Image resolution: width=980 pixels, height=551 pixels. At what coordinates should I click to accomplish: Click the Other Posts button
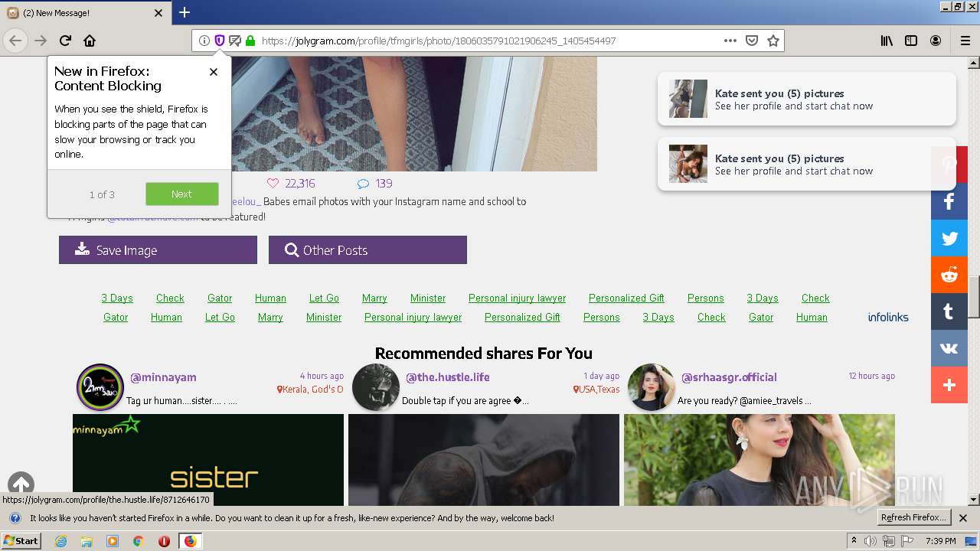point(367,249)
